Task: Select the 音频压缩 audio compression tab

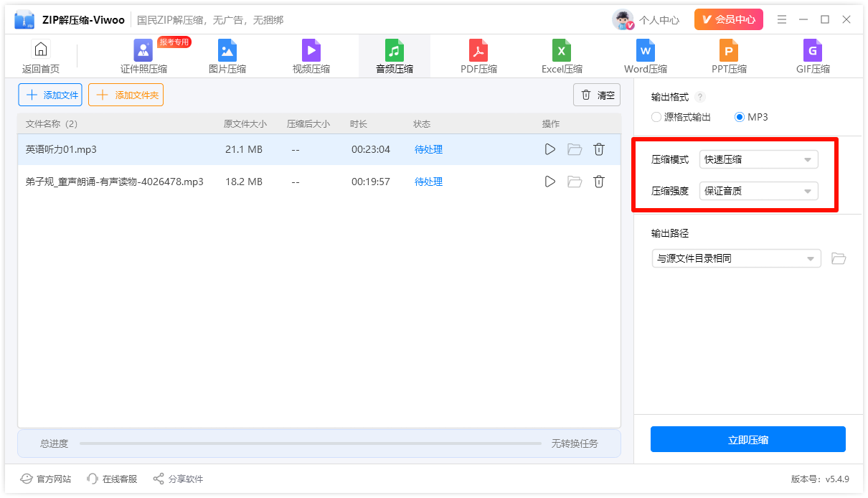Action: point(395,57)
